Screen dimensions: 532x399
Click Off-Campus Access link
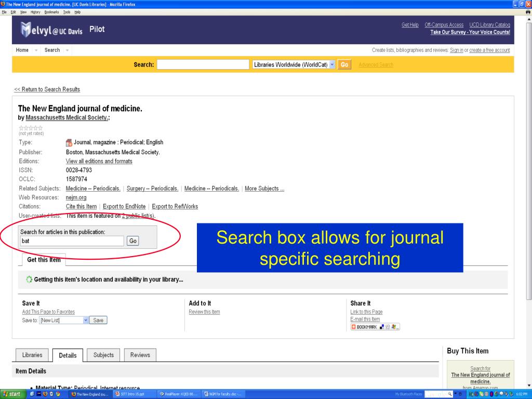444,25
